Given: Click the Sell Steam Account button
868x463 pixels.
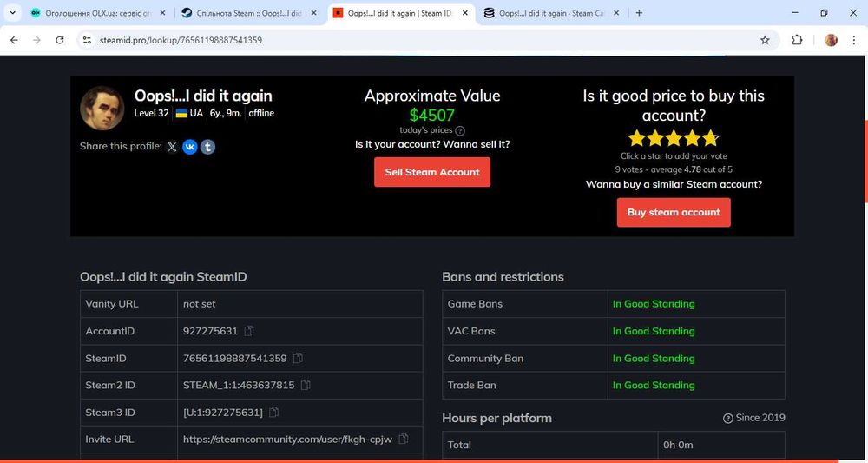Looking at the screenshot, I should coord(432,172).
